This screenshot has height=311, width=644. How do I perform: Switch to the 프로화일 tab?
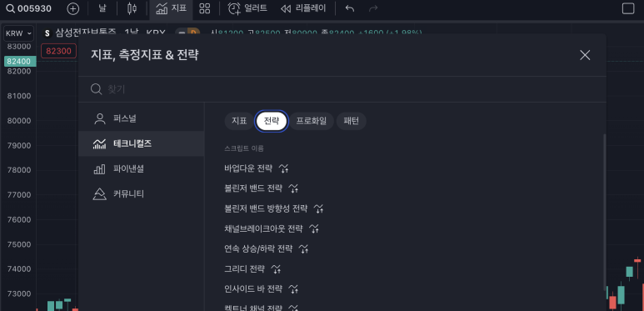click(x=312, y=121)
